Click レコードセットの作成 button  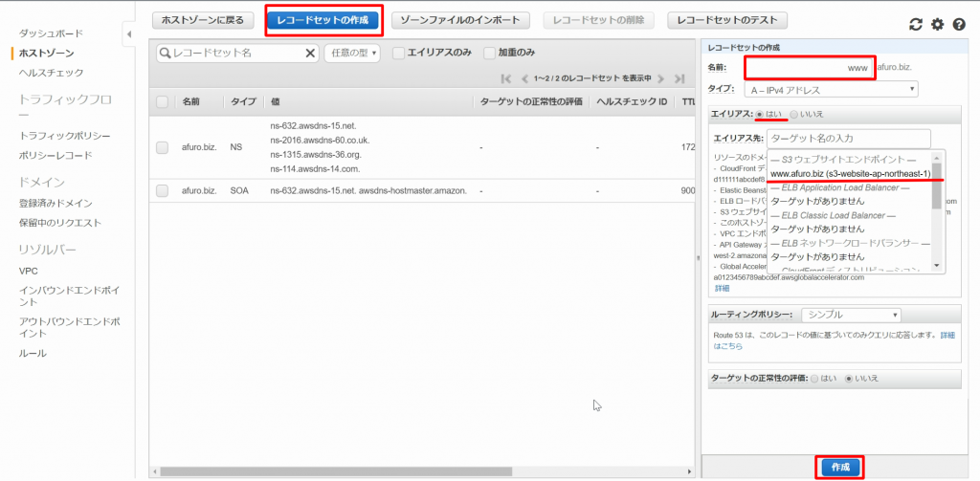click(323, 20)
